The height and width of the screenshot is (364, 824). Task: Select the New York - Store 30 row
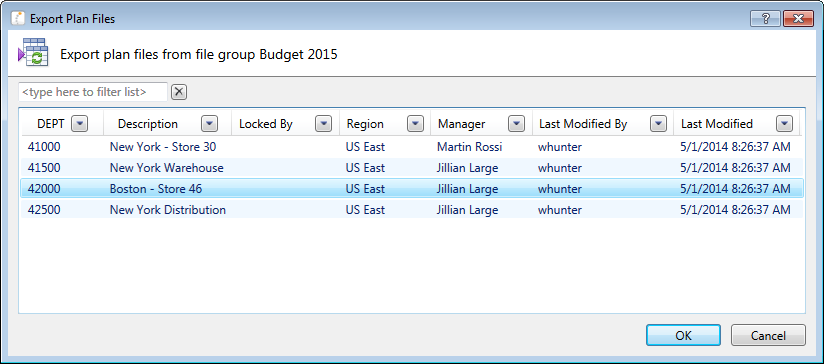tap(411, 147)
